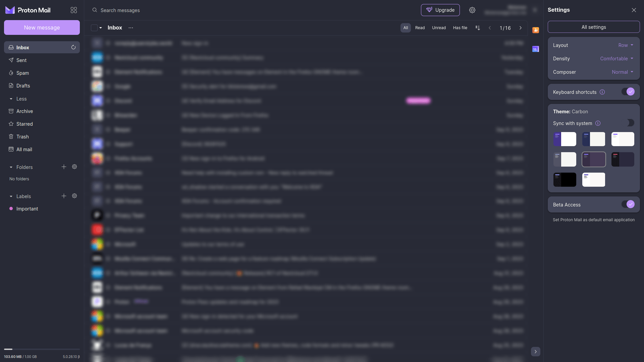644x362 pixels.
Task: Filter messages by Read
Action: 420,28
